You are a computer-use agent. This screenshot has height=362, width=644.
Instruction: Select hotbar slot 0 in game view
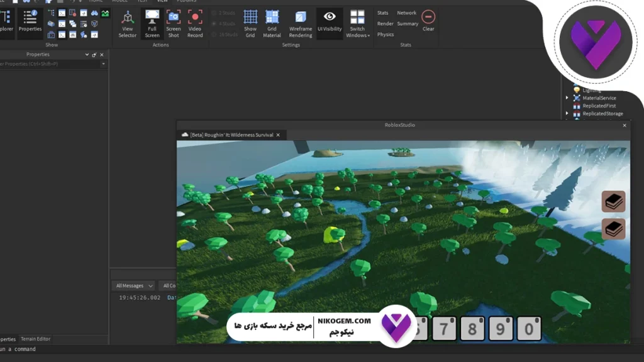(x=528, y=328)
